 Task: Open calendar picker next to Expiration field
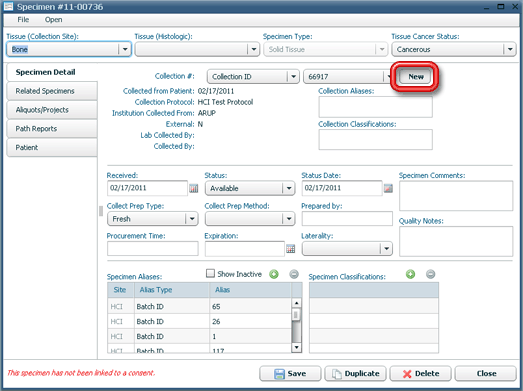click(291, 249)
